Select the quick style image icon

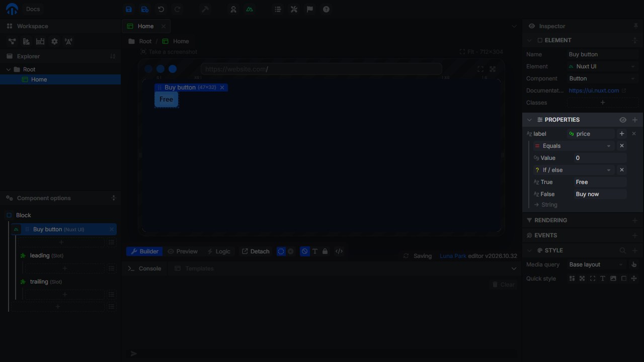coord(613,279)
